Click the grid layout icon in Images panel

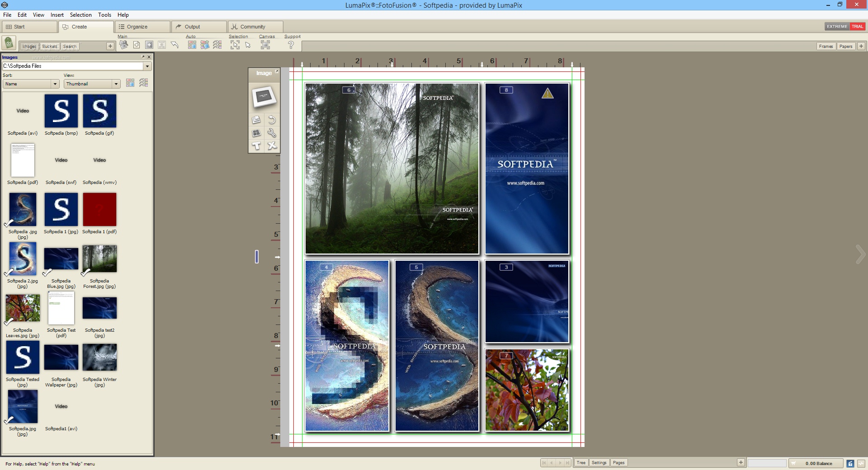click(x=130, y=83)
